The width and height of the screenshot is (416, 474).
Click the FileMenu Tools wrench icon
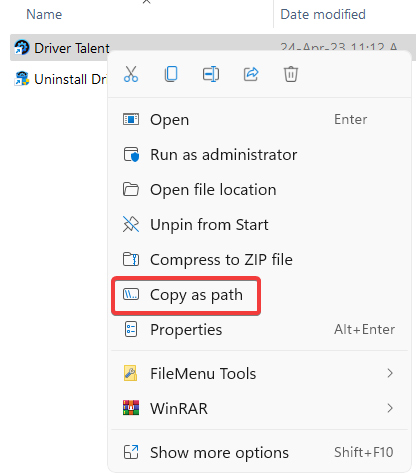click(x=131, y=373)
